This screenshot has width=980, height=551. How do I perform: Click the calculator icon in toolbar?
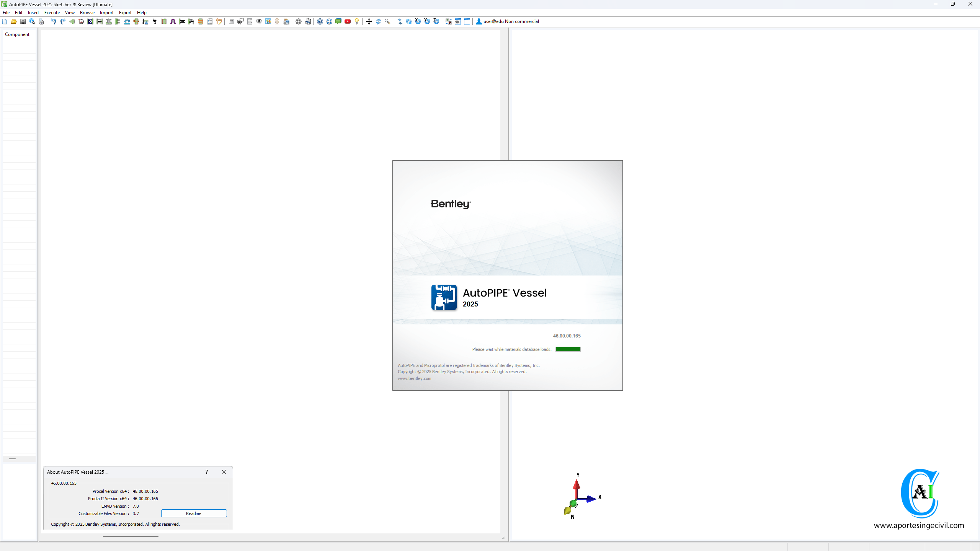231,21
